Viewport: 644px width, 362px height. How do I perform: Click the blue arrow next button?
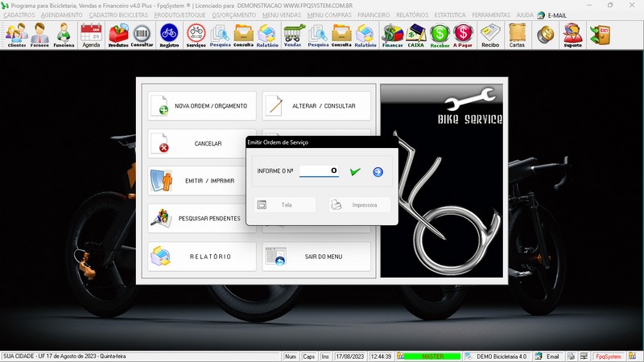[378, 172]
